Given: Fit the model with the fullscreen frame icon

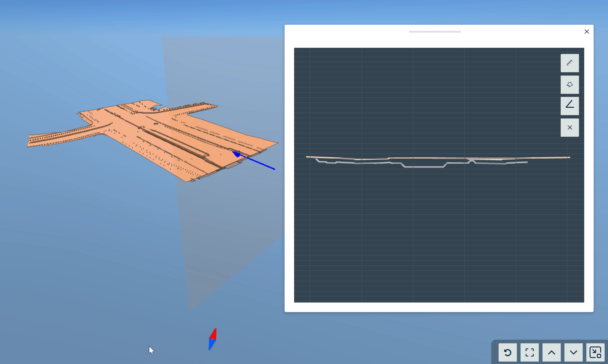Looking at the screenshot, I should [x=529, y=352].
